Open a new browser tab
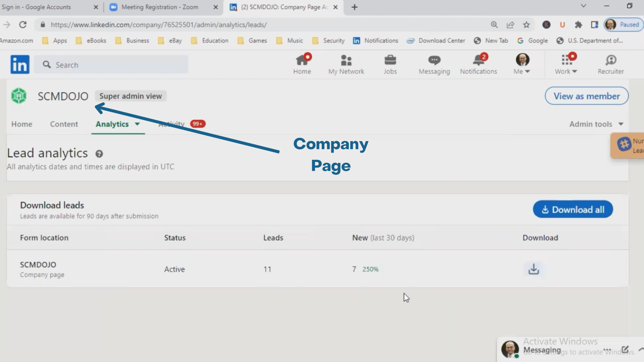This screenshot has height=362, width=644. tap(355, 7)
